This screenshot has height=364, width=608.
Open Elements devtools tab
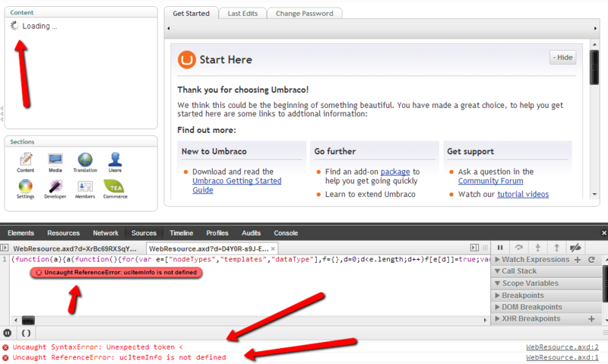[x=21, y=233]
